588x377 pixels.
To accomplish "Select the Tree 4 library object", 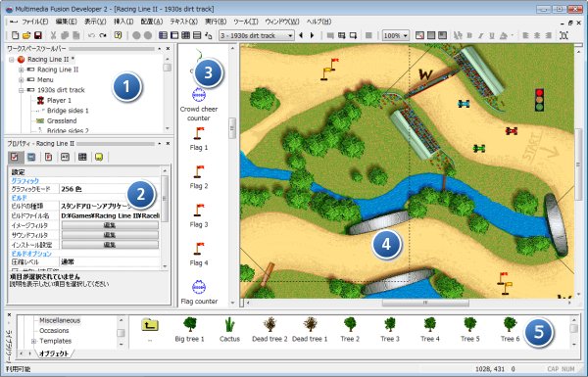I will [x=430, y=330].
